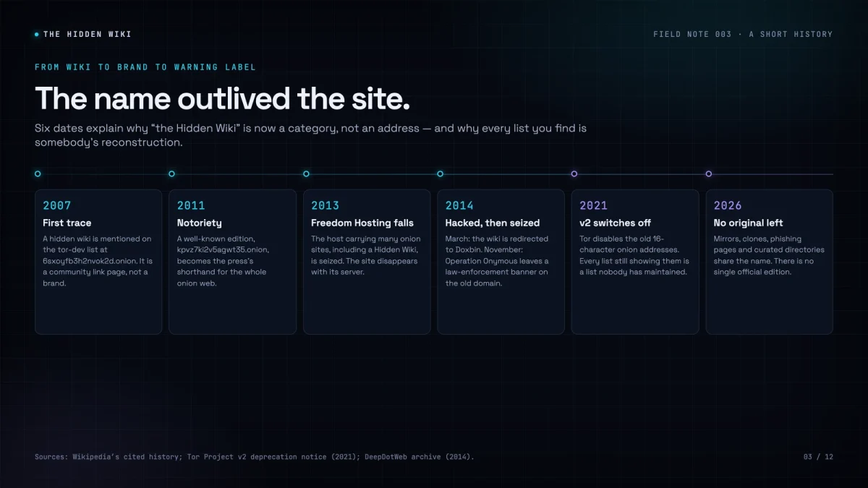Select the 'Freedom Hosting falls' heading
Viewport: 868px width, 488px height.
362,223
